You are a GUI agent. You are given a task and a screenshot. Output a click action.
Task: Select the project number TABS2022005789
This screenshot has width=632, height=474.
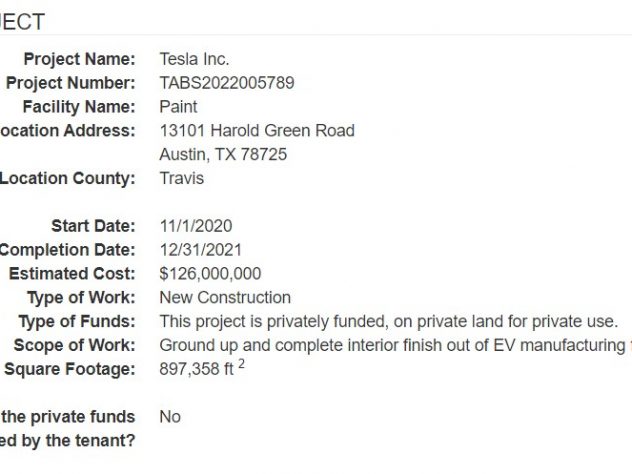point(227,83)
